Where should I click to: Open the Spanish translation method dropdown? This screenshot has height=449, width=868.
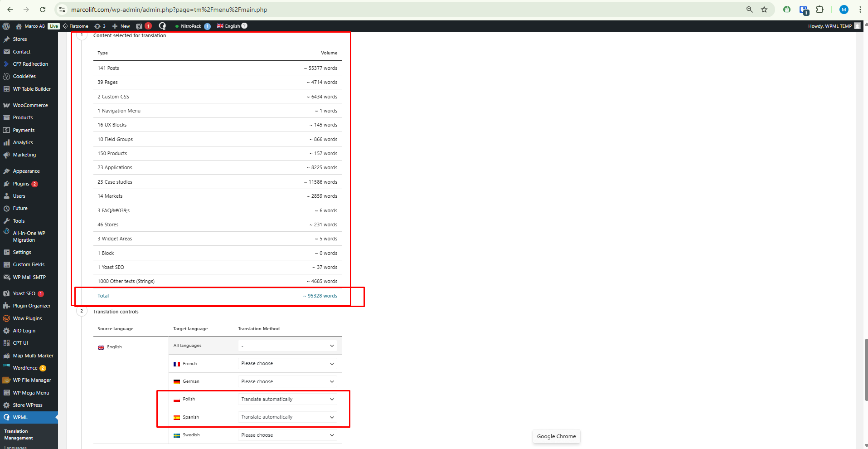point(287,417)
